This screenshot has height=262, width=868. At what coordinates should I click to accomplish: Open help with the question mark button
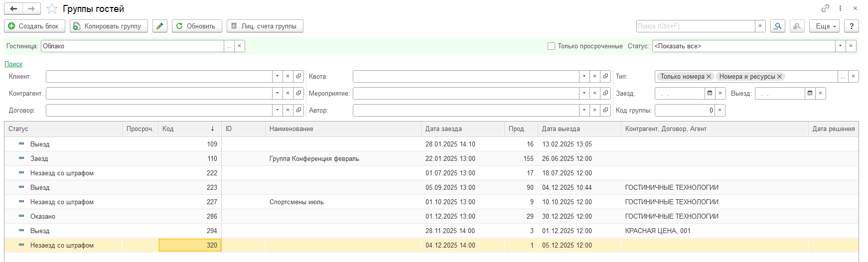tap(852, 26)
